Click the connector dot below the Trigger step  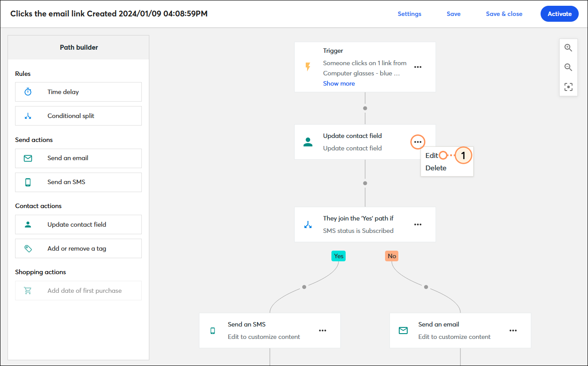click(365, 108)
